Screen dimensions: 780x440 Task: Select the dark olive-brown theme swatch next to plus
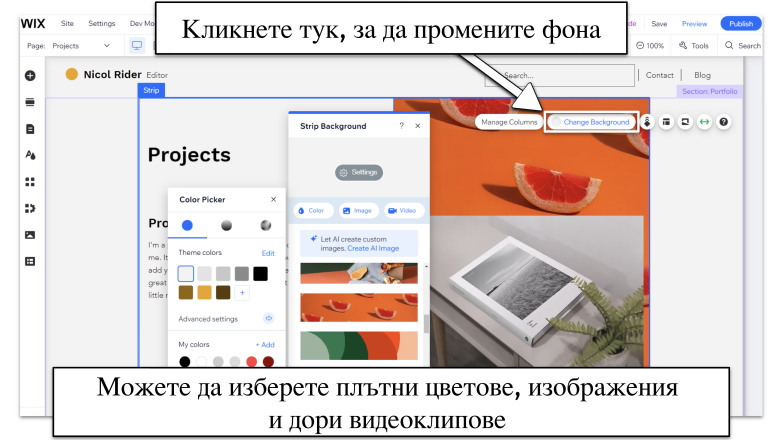[223, 292]
